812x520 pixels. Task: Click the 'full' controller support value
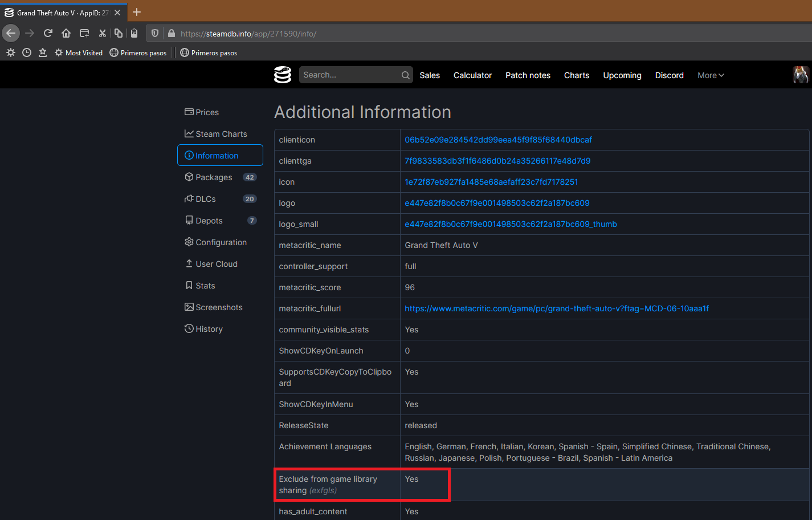(x=410, y=266)
